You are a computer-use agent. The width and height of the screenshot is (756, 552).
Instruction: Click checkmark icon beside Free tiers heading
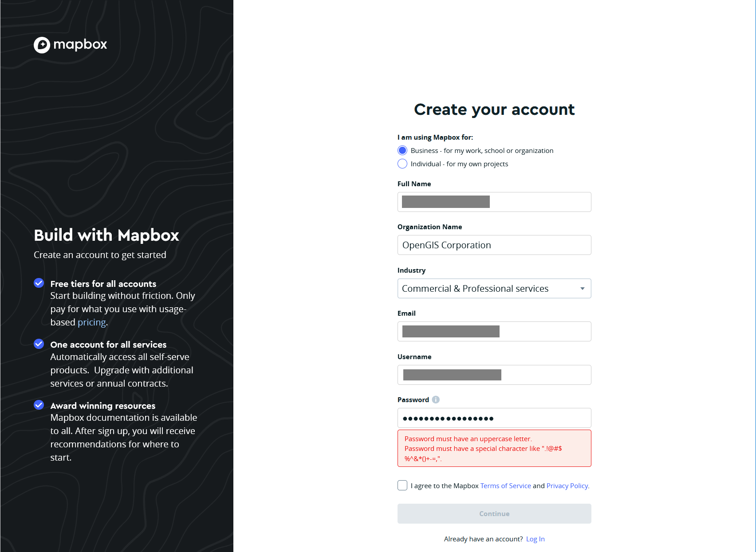pos(39,283)
